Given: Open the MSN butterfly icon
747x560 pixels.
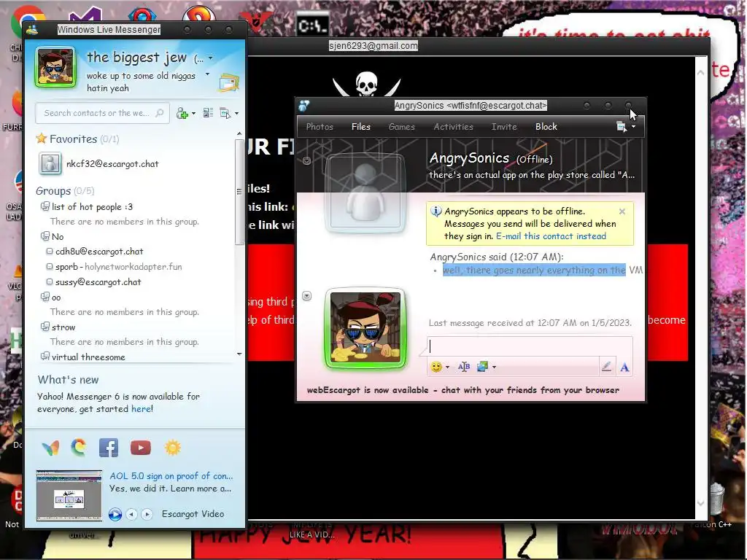Looking at the screenshot, I should 50,448.
